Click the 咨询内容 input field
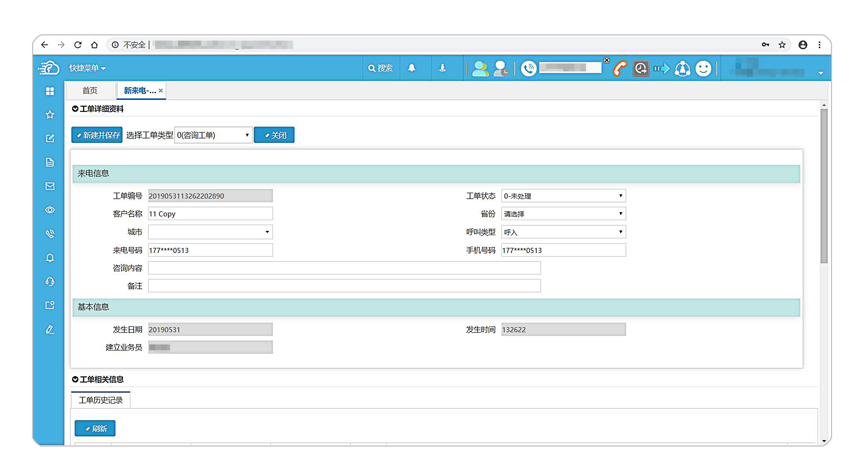The image size is (868, 473). coord(344,268)
